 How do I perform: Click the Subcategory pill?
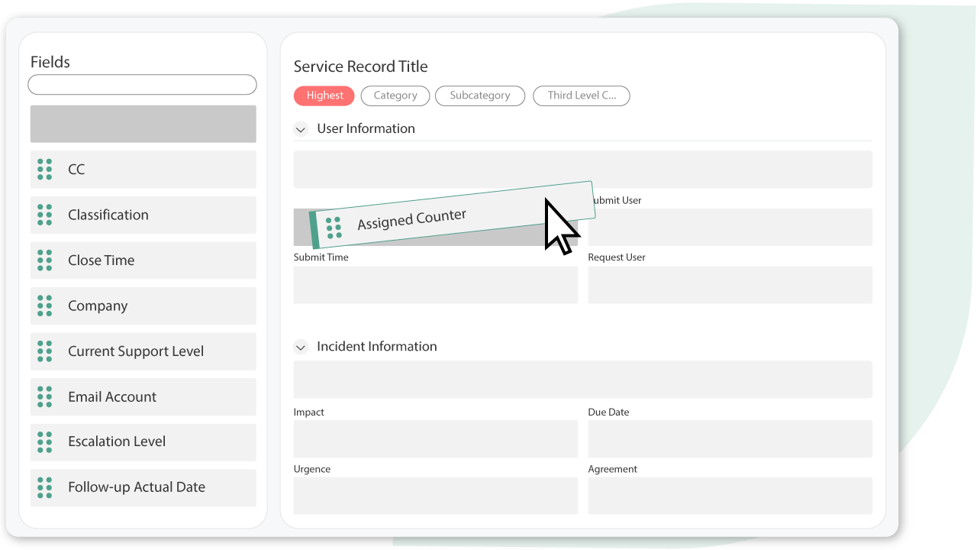(x=480, y=95)
